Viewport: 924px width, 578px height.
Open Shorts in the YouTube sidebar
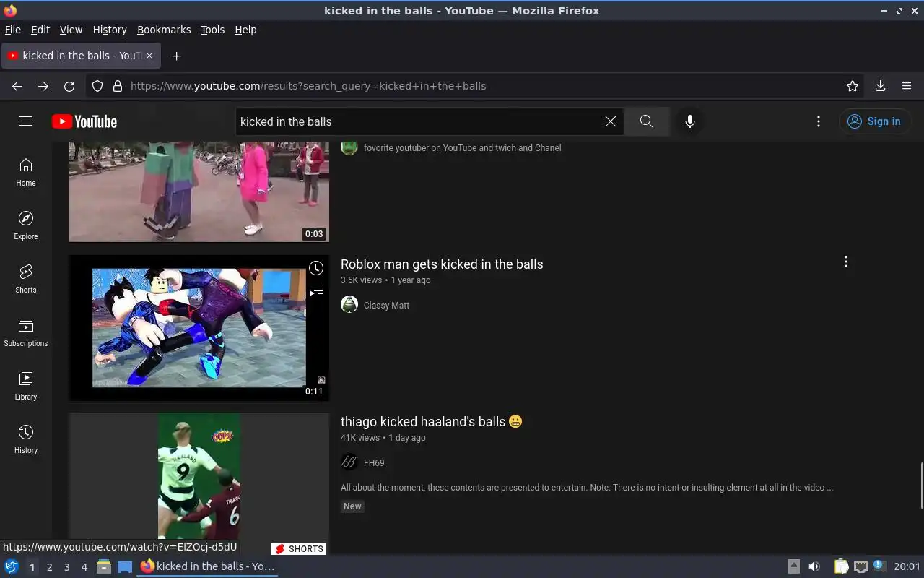[x=26, y=279]
